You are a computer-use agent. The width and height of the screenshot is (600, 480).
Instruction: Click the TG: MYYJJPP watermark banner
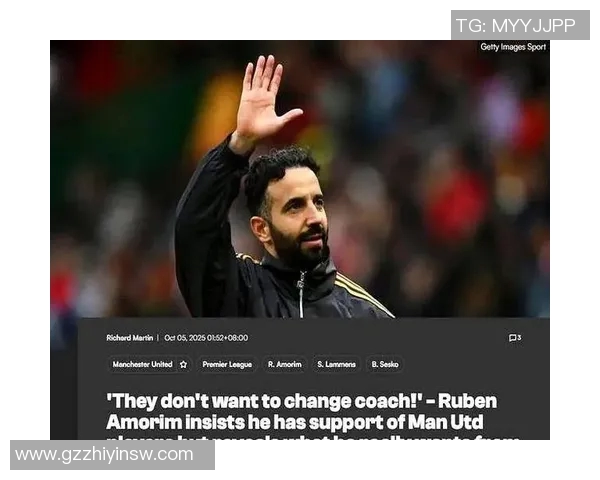pyautogui.click(x=520, y=25)
